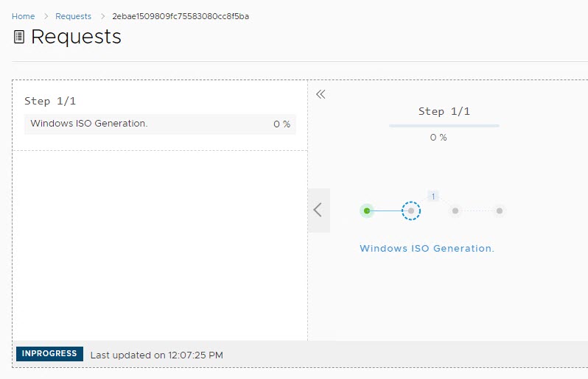Image resolution: width=588 pixels, height=379 pixels.
Task: Click the INPROGRESS status badge
Action: pyautogui.click(x=49, y=354)
